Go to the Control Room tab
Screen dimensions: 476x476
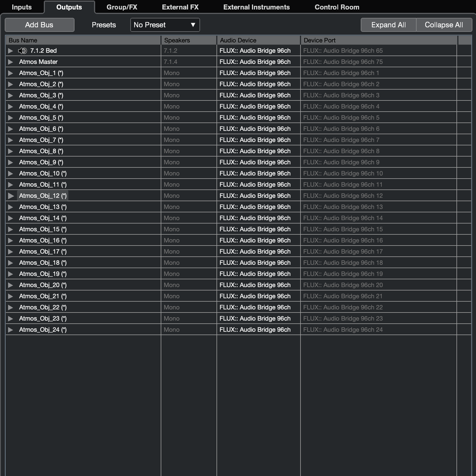337,7
